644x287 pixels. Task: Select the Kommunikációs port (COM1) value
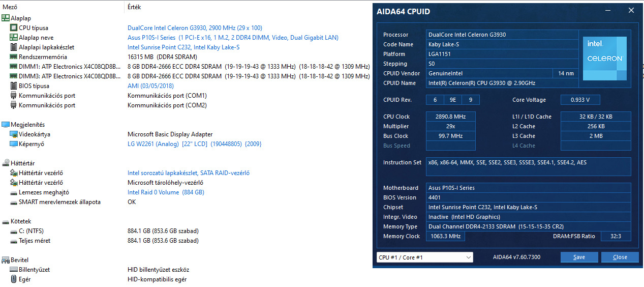click(167, 96)
